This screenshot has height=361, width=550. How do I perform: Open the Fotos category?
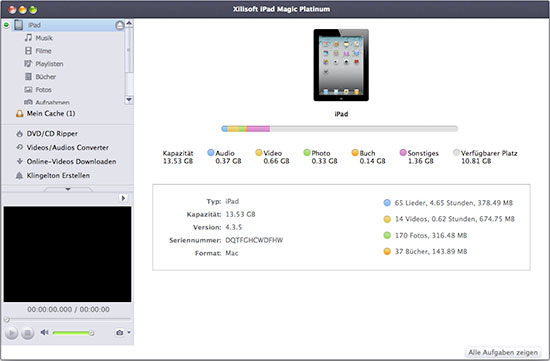tap(43, 90)
